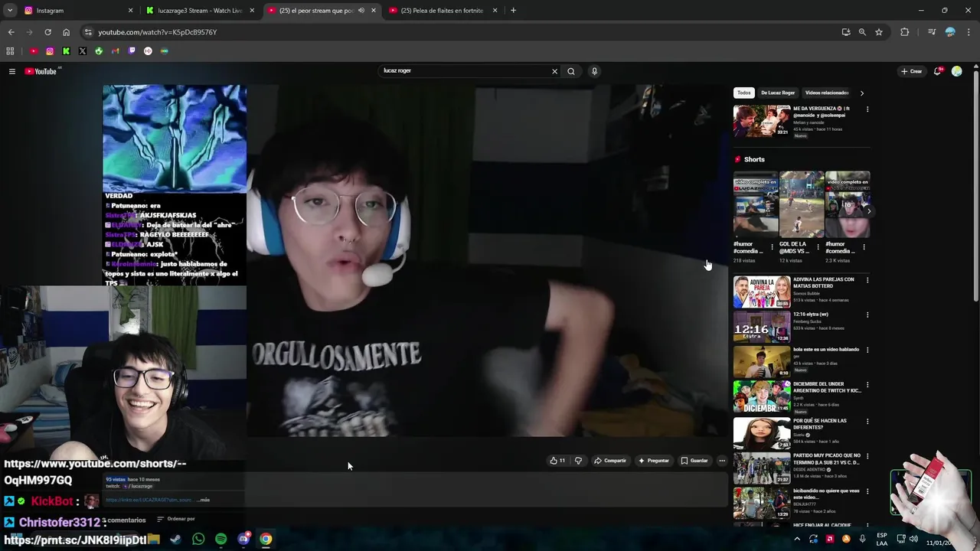Open the YouTube account avatar menu
Image resolution: width=980 pixels, height=551 pixels.
[956, 71]
